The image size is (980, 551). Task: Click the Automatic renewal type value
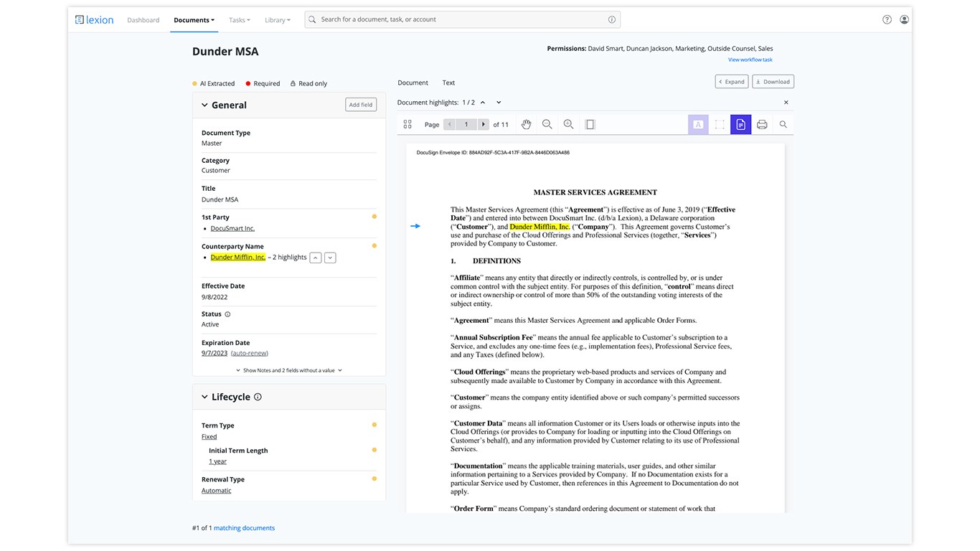tap(217, 491)
